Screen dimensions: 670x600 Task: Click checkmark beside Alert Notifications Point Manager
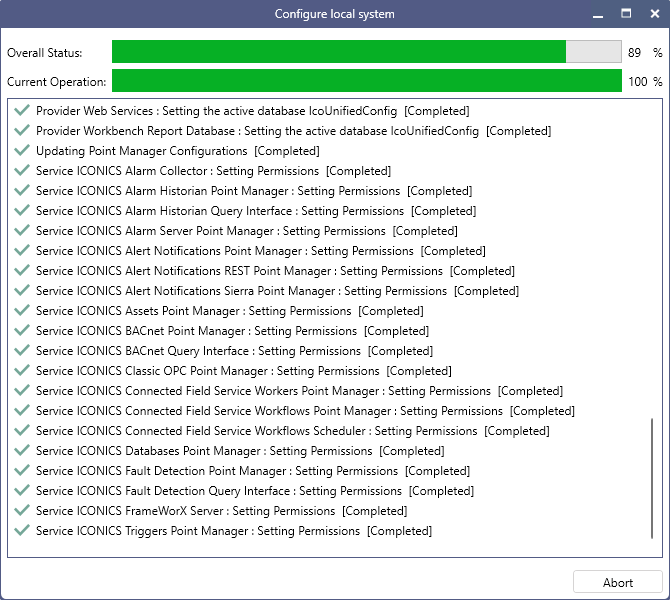(22, 250)
